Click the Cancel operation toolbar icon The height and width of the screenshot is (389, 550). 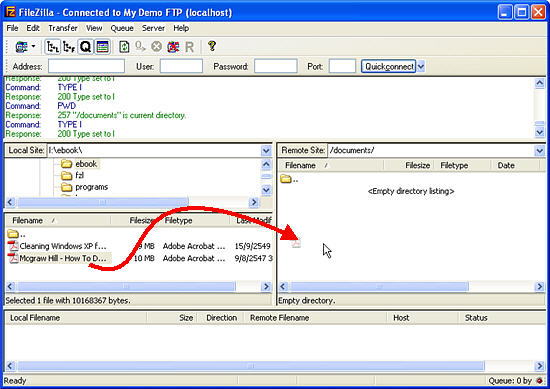(x=156, y=46)
